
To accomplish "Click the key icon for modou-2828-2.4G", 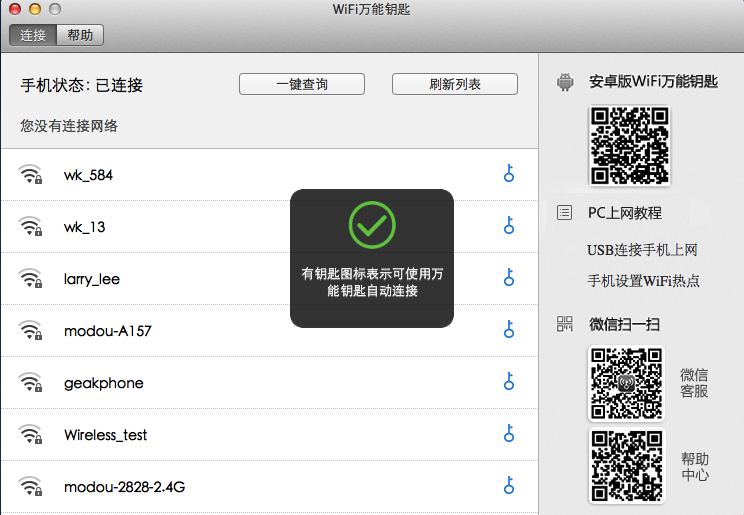I will 509,485.
